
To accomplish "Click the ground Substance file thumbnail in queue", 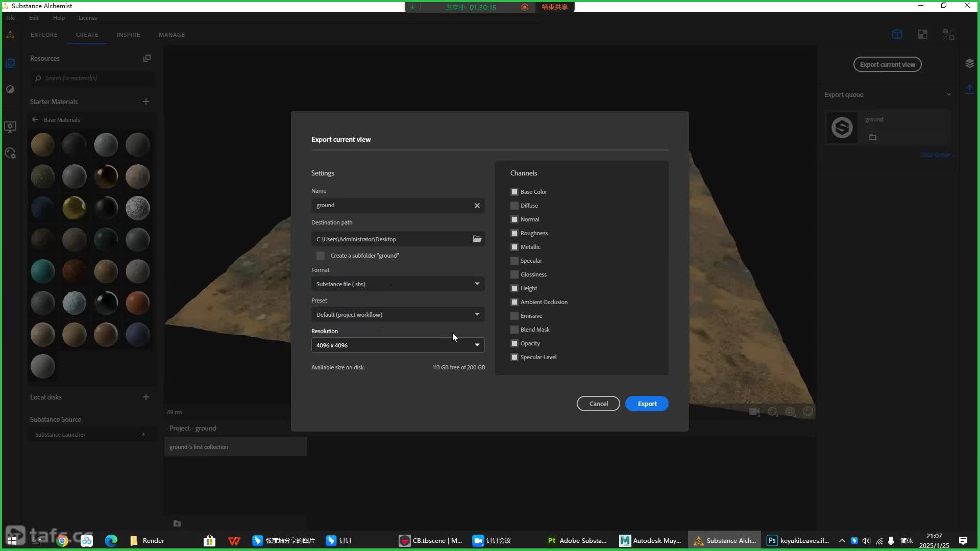I will 842,128.
